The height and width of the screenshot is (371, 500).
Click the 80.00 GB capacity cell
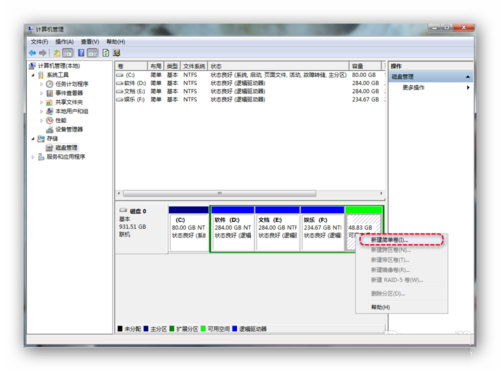click(x=364, y=75)
